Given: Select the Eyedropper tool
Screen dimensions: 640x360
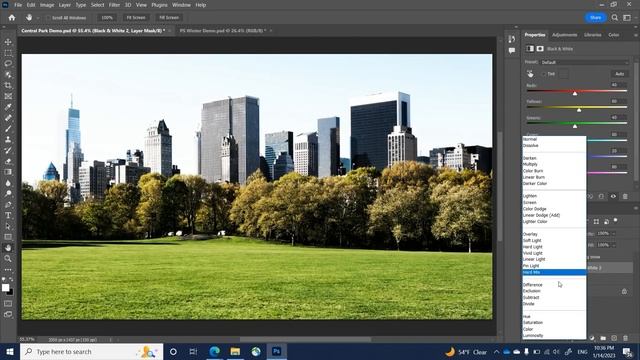Looking at the screenshot, I should [8, 107].
